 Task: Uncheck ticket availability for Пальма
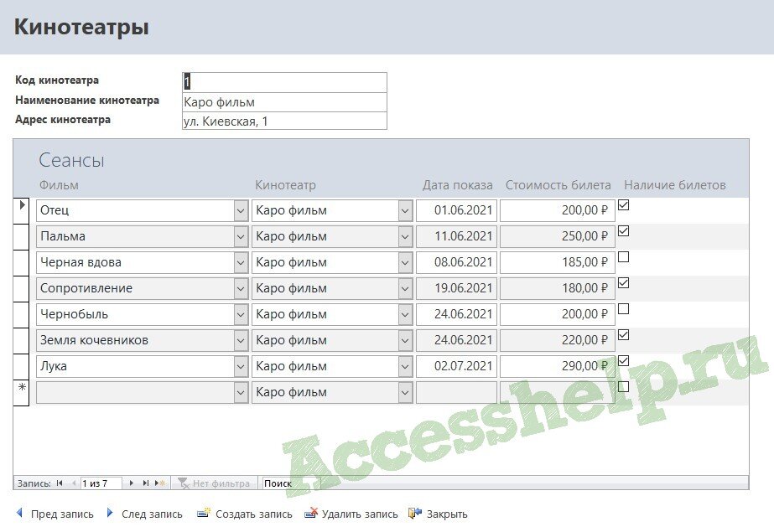pyautogui.click(x=623, y=230)
